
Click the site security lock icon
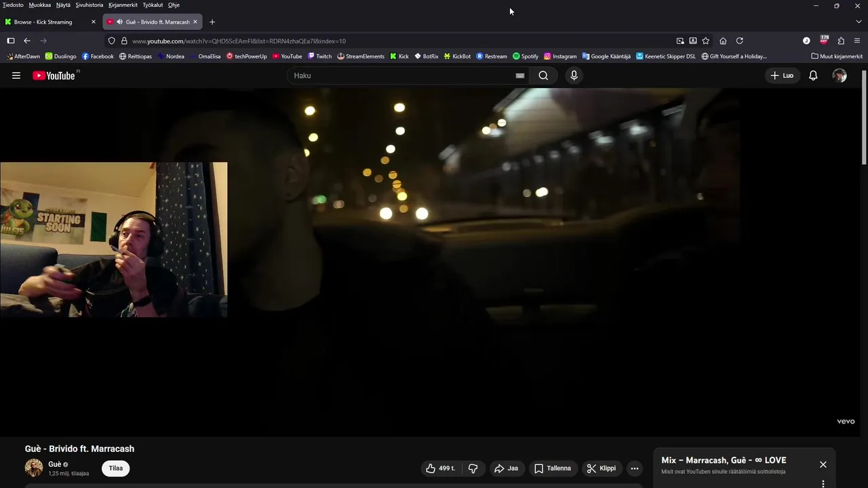[124, 41]
